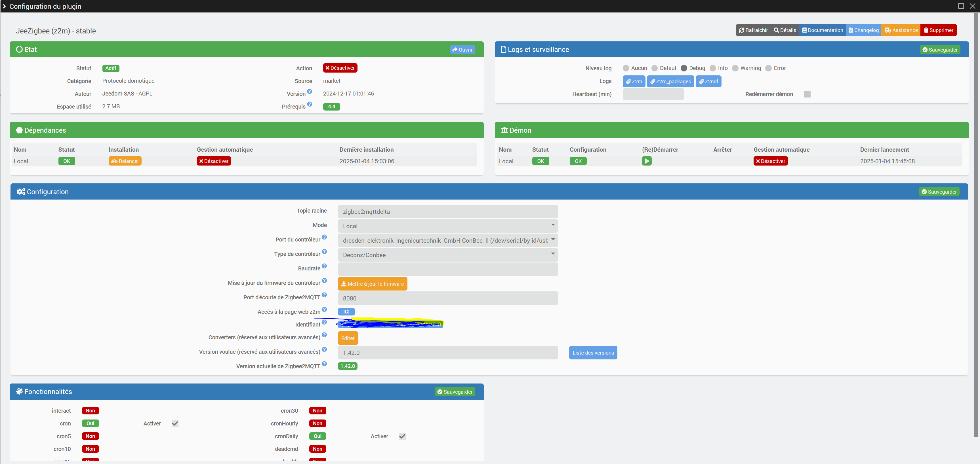Click Editer converters button
980x464 pixels.
pos(348,338)
